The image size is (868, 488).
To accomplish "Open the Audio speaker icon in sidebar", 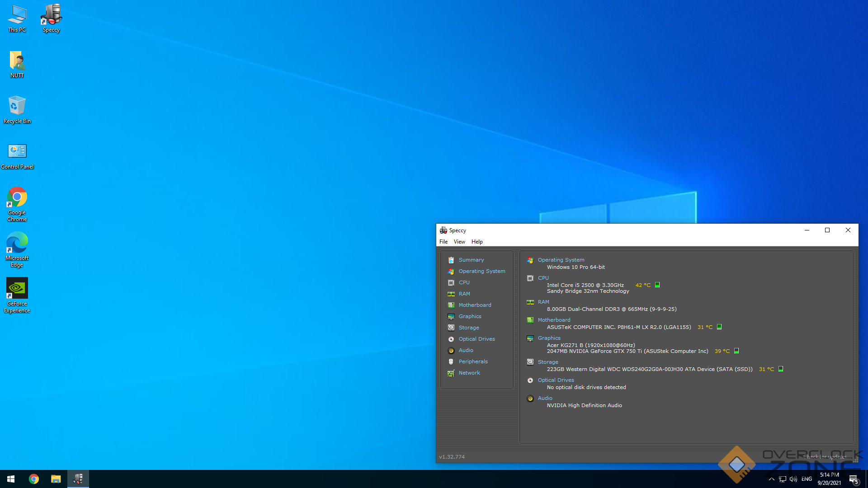I will coord(451,350).
